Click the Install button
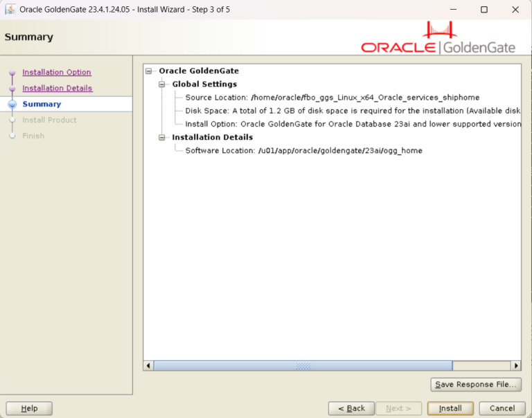Viewport: 532px width, 418px height. click(x=450, y=408)
